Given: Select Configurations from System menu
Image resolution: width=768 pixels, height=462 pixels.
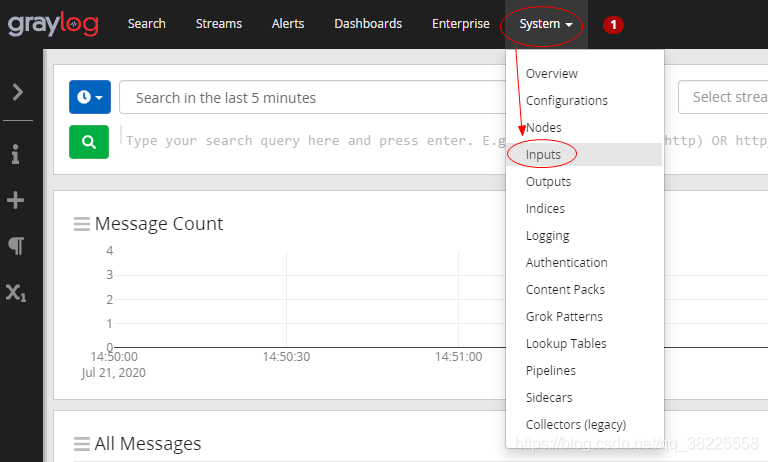Looking at the screenshot, I should tap(584, 100).
